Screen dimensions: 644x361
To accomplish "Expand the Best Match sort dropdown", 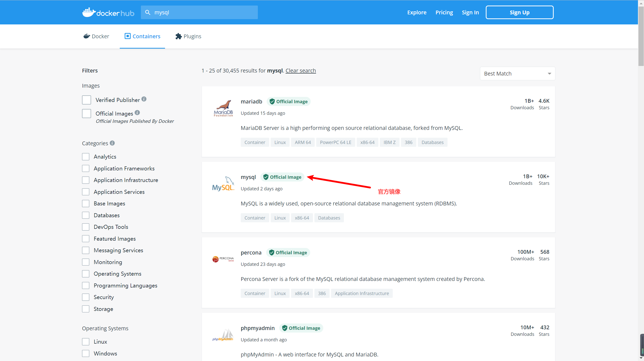I will click(x=517, y=74).
